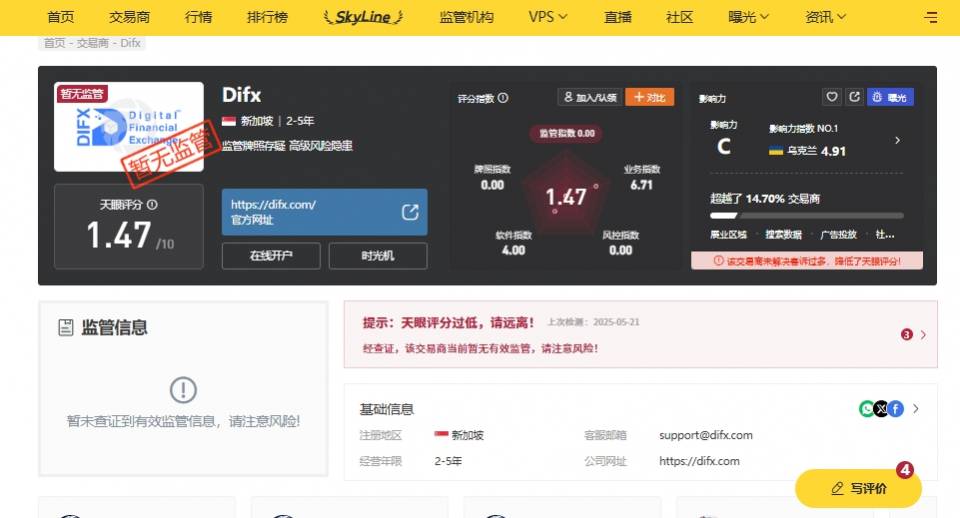Image resolution: width=960 pixels, height=518 pixels.
Task: Click the 风控指数 0.00 value
Action: (620, 250)
